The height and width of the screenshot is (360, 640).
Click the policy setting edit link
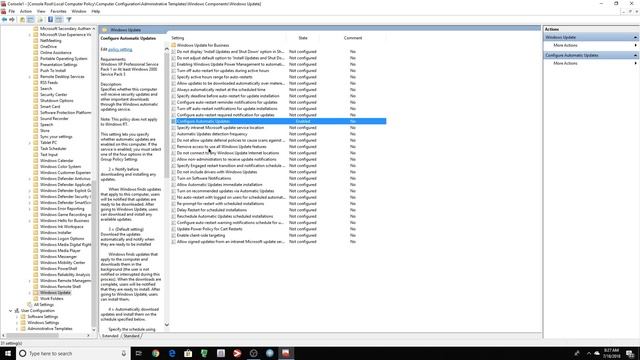[120, 49]
